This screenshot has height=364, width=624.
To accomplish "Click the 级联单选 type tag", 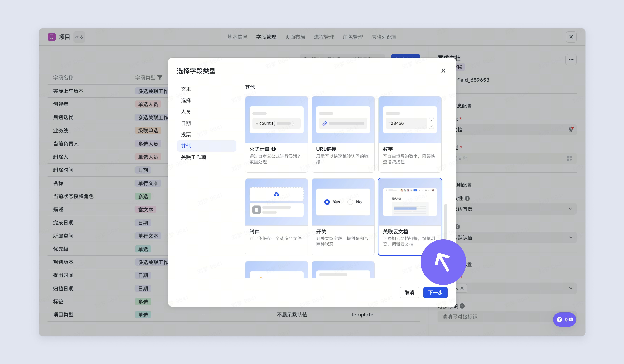I will (148, 130).
